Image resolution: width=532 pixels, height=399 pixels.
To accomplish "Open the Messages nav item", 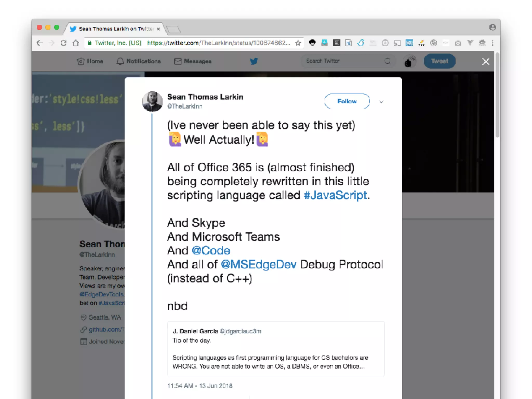I will [193, 61].
